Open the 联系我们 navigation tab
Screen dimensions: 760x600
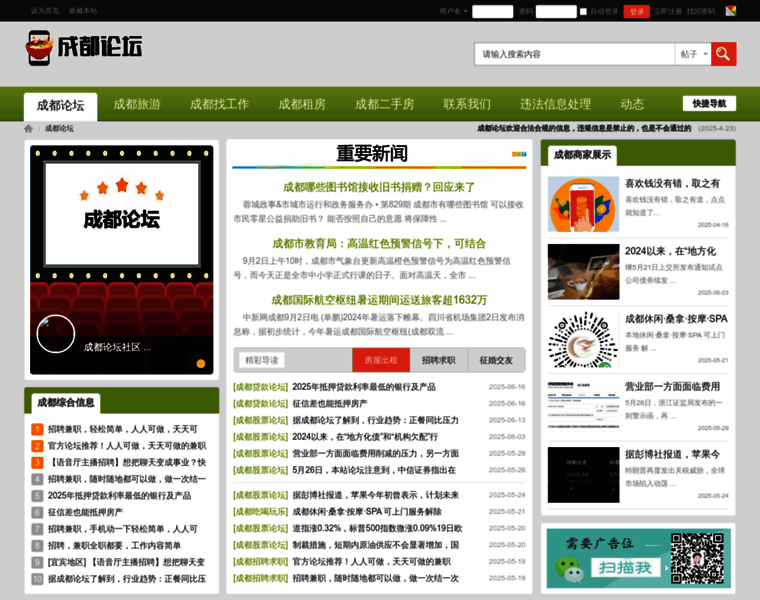pos(467,104)
